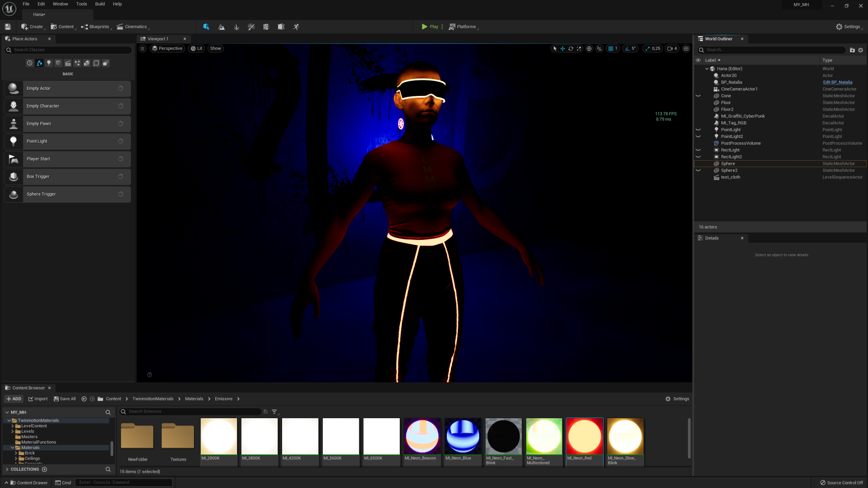Toggle the Grid visibility icon
This screenshot has height=488, width=868.
611,48
